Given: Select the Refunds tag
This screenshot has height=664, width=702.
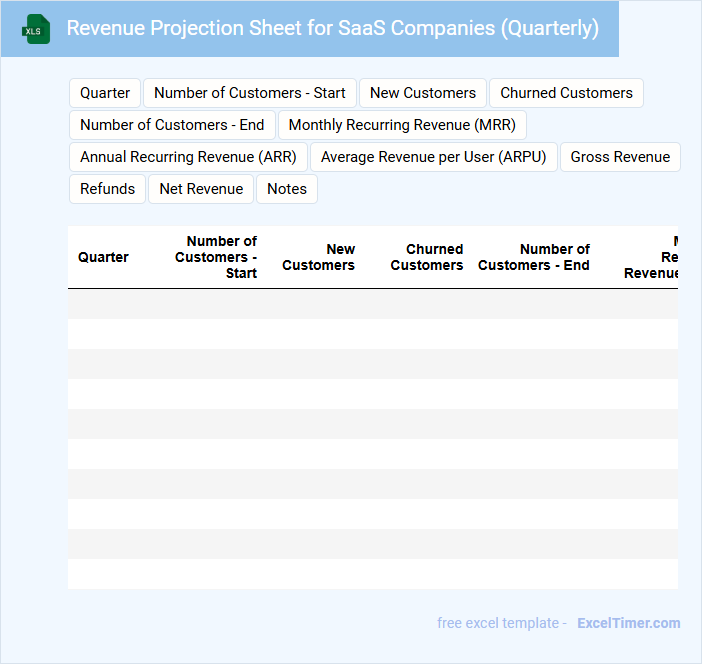Looking at the screenshot, I should coord(107,189).
